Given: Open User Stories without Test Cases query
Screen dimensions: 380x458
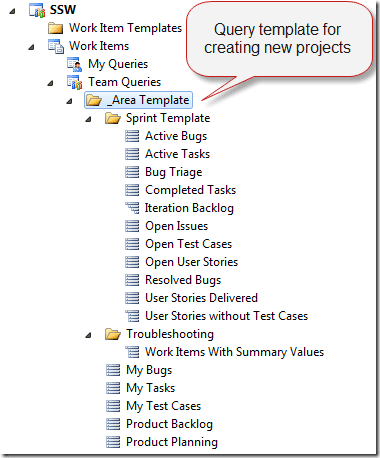Looking at the screenshot, I should pyautogui.click(x=226, y=316).
